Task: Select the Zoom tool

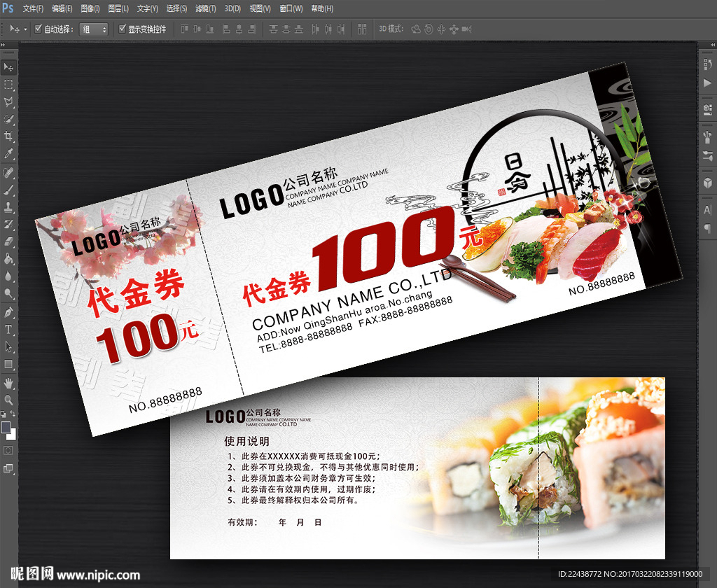Action: (8, 400)
